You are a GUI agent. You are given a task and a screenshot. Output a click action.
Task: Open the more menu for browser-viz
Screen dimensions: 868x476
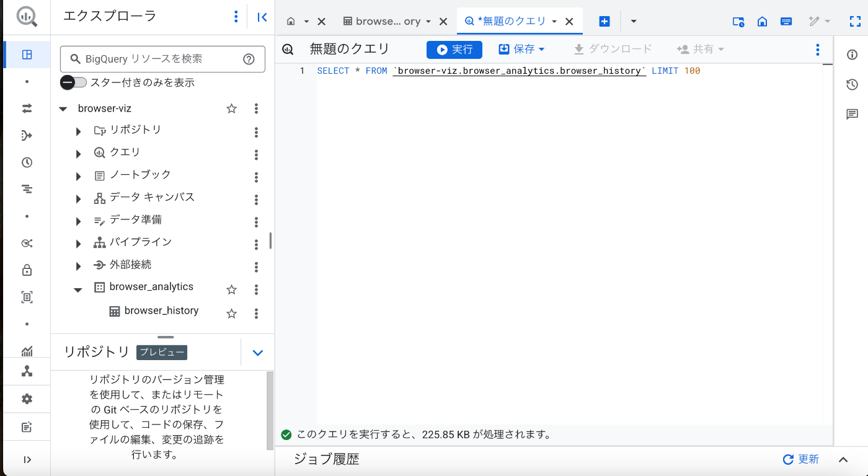[x=256, y=108]
